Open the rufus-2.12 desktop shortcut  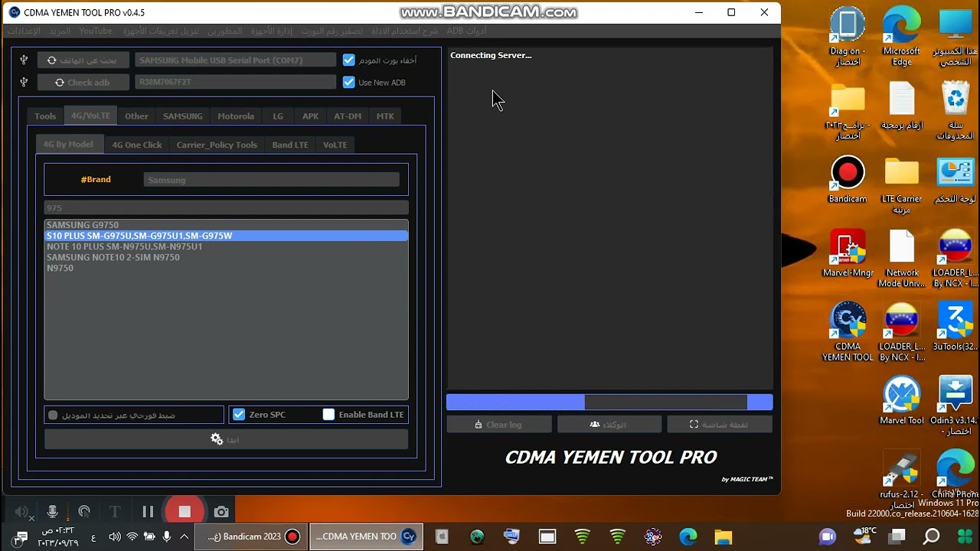(x=901, y=480)
